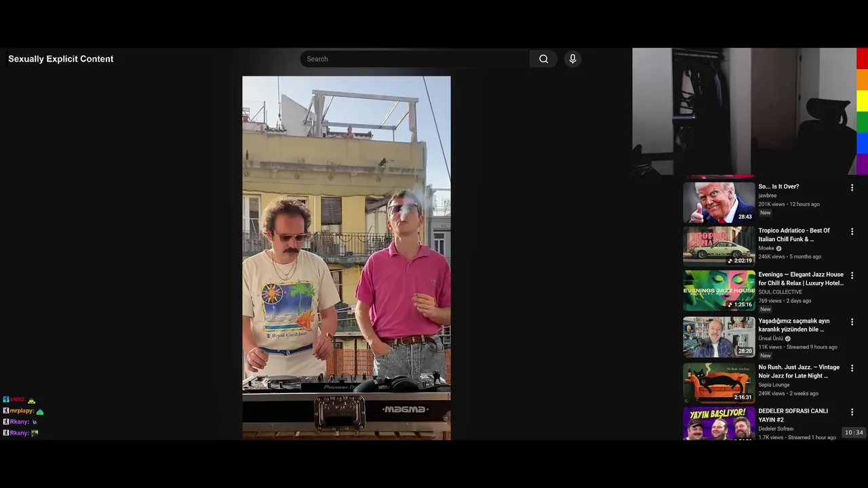
Task: Open DEDELER SOFRASI CANLI YAYIN thumbnail
Action: [x=719, y=424]
